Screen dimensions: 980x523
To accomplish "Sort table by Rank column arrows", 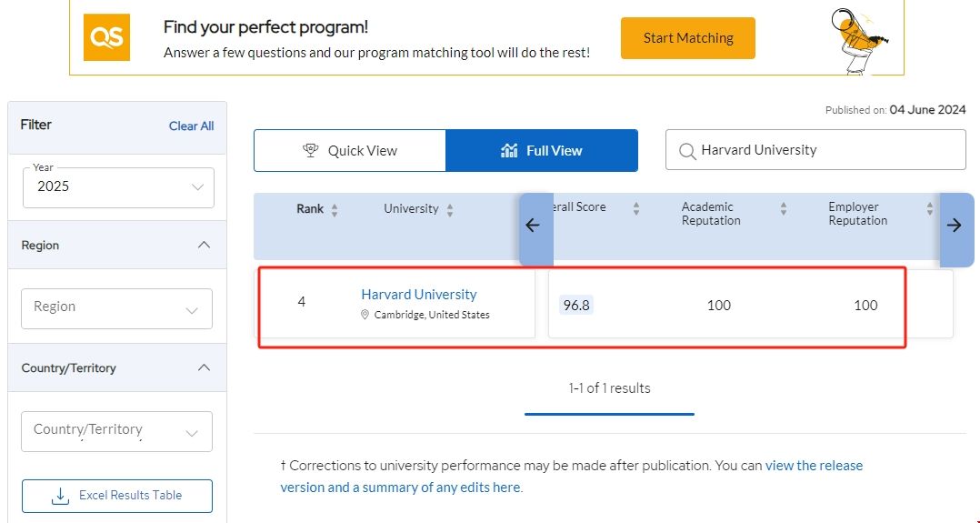I will click(335, 210).
